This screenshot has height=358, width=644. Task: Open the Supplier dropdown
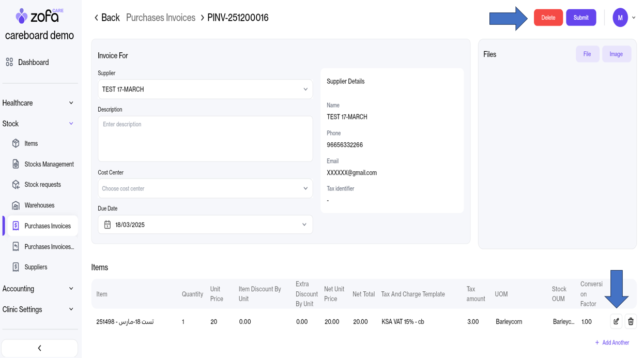coord(205,90)
